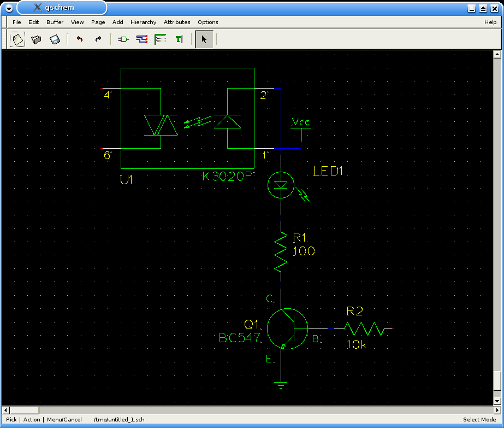Select the BC547 transistor Q1 symbol

click(x=287, y=329)
